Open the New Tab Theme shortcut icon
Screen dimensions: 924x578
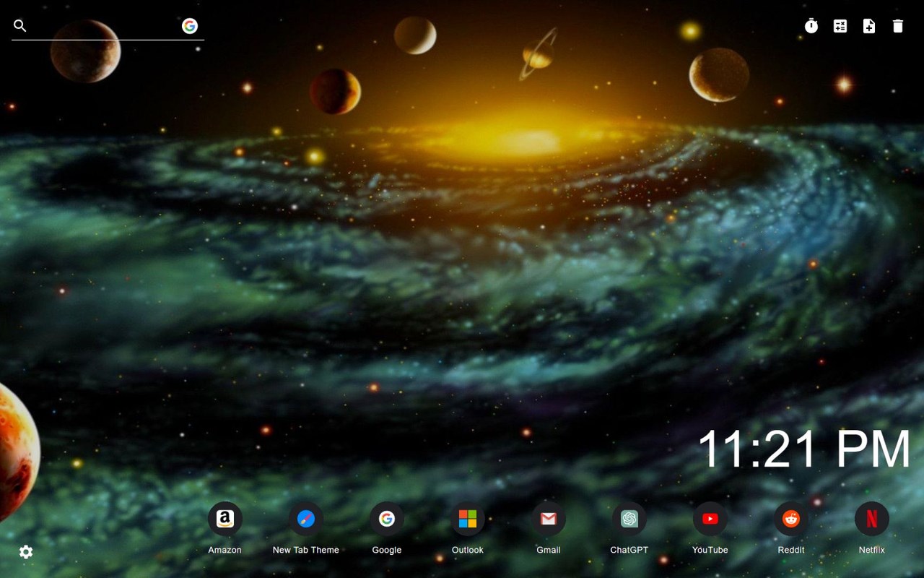pos(306,519)
